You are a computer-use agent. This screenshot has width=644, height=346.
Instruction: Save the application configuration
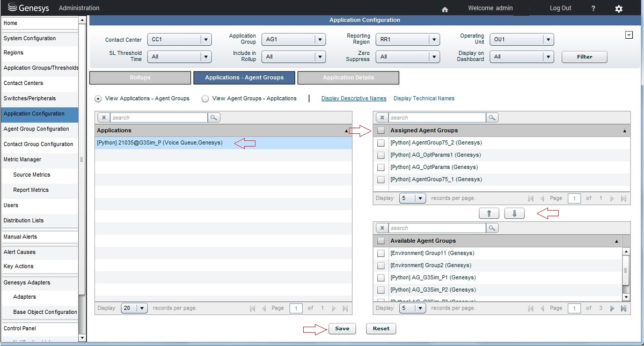pyautogui.click(x=342, y=329)
